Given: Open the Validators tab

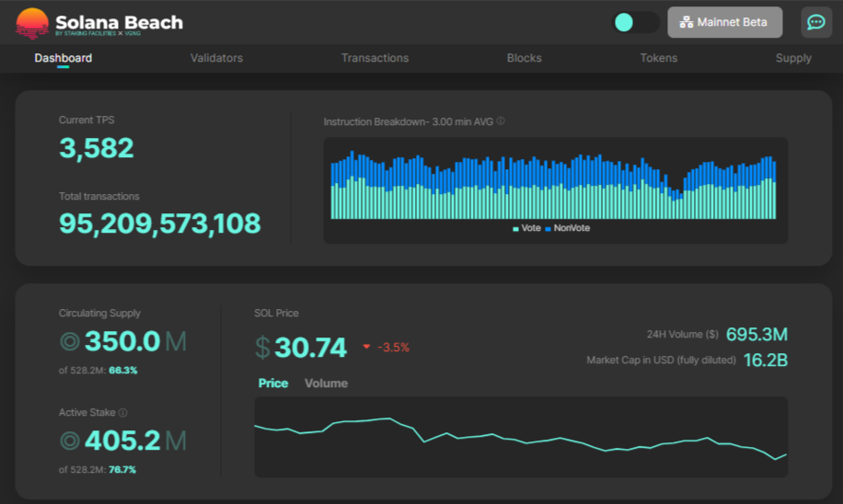Looking at the screenshot, I should point(216,58).
